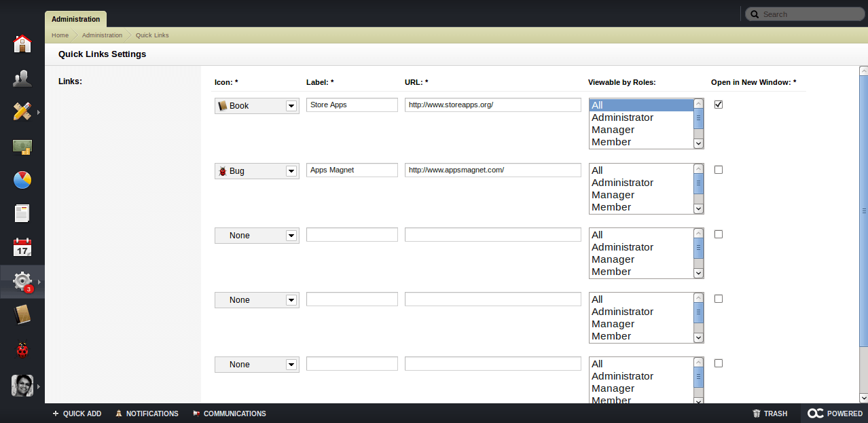
Task: Open the user profile photo in sidebar
Action: click(x=22, y=386)
